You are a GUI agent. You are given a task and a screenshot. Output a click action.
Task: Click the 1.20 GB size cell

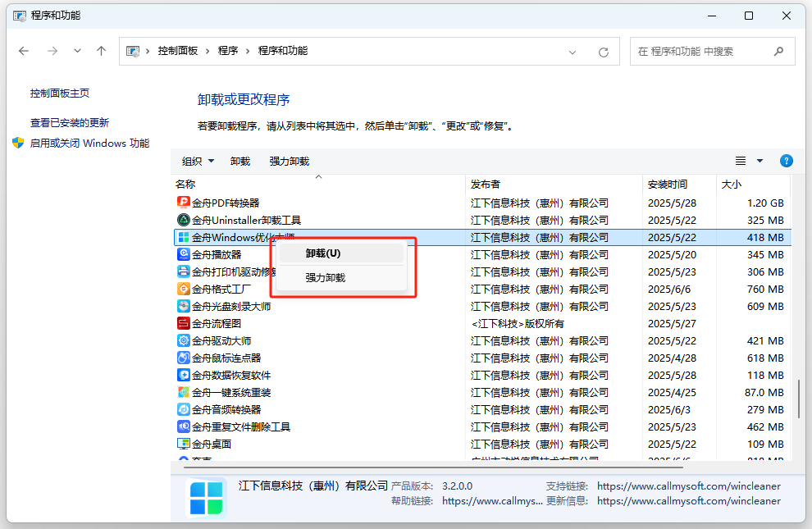pos(765,203)
